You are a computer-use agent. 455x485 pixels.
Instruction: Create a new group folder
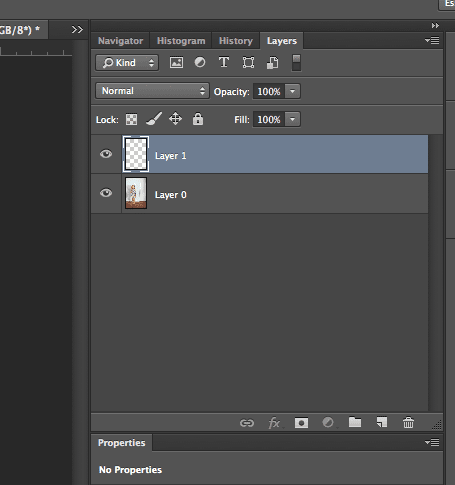[x=355, y=422]
